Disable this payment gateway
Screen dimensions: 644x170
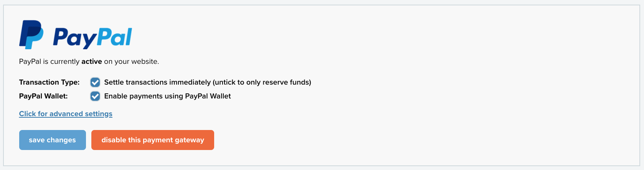tap(153, 140)
